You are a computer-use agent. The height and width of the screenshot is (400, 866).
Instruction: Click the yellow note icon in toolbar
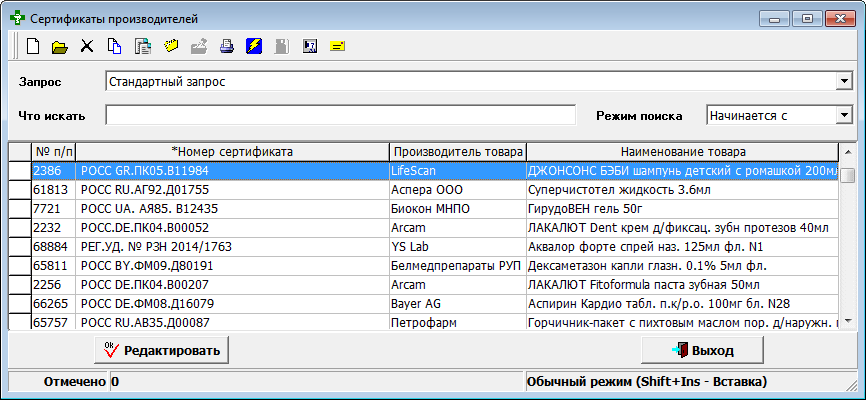click(171, 46)
